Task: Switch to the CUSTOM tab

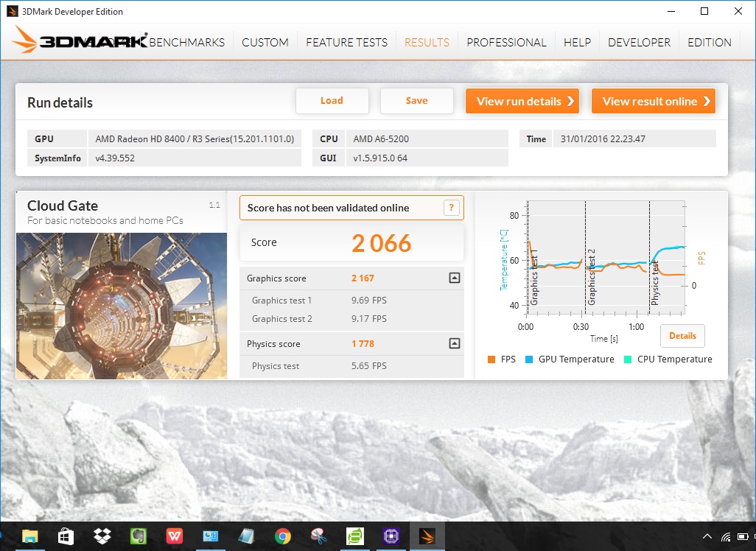Action: click(x=265, y=43)
